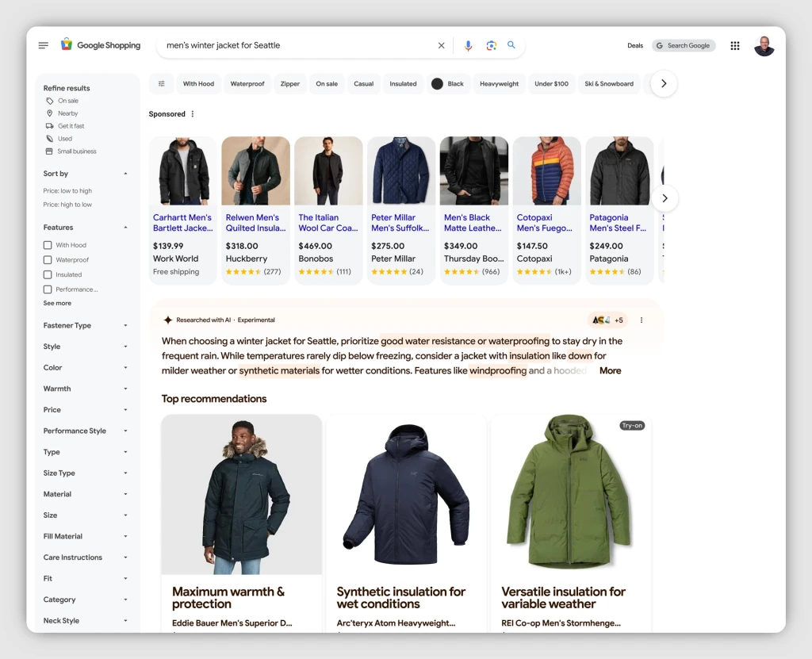The height and width of the screenshot is (659, 812).
Task: Expand the Warmth filter
Action: [x=86, y=389]
